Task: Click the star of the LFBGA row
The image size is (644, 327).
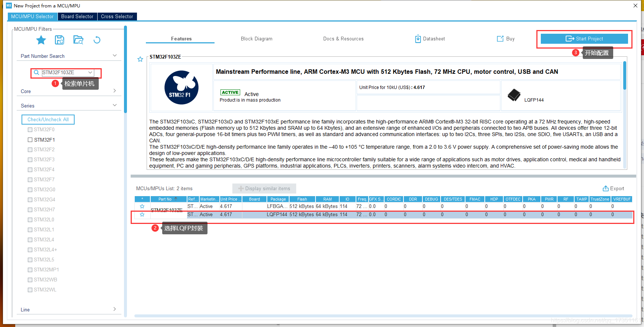Action: coord(142,207)
